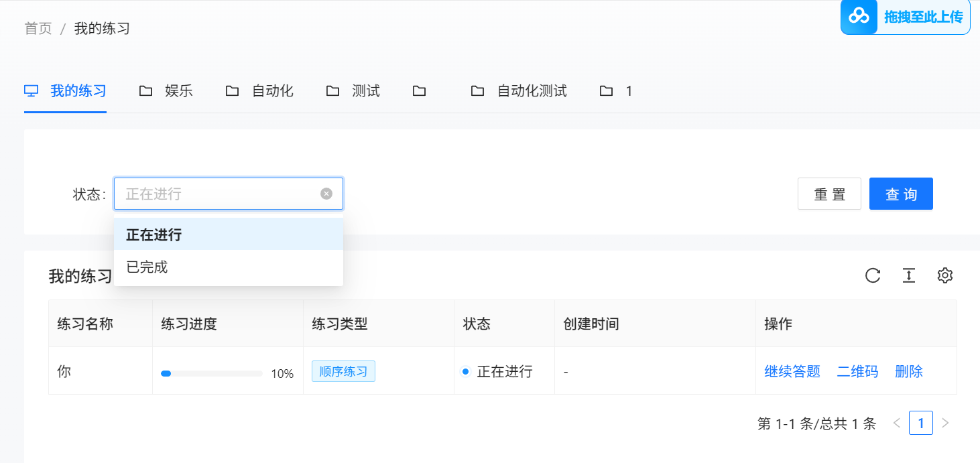This screenshot has height=463, width=980.
Task: Switch to the 自动化 folder tab
Action: pos(259,90)
